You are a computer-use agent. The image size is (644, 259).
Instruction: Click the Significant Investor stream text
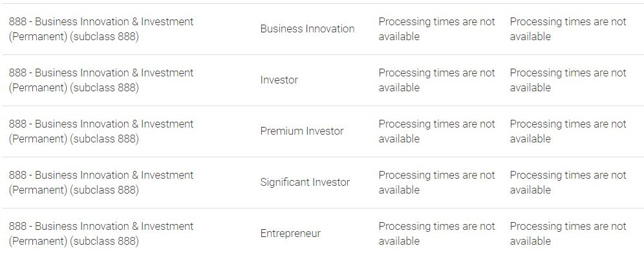click(x=305, y=182)
